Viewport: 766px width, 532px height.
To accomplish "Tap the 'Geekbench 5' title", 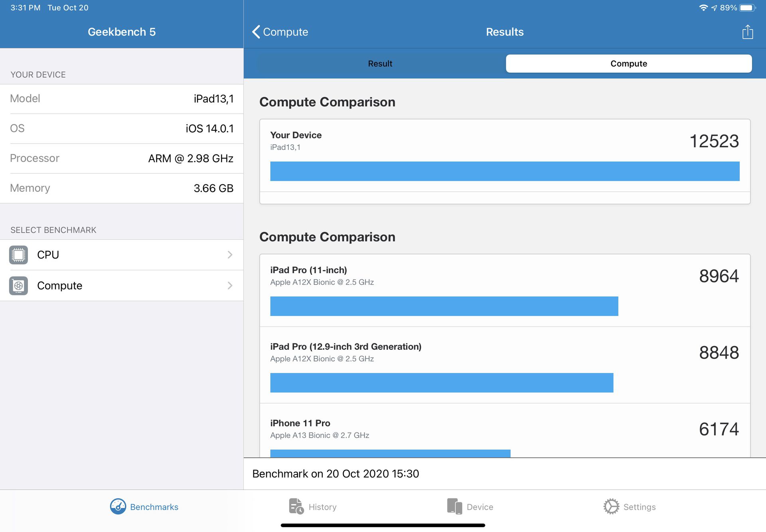I will coord(122,32).
